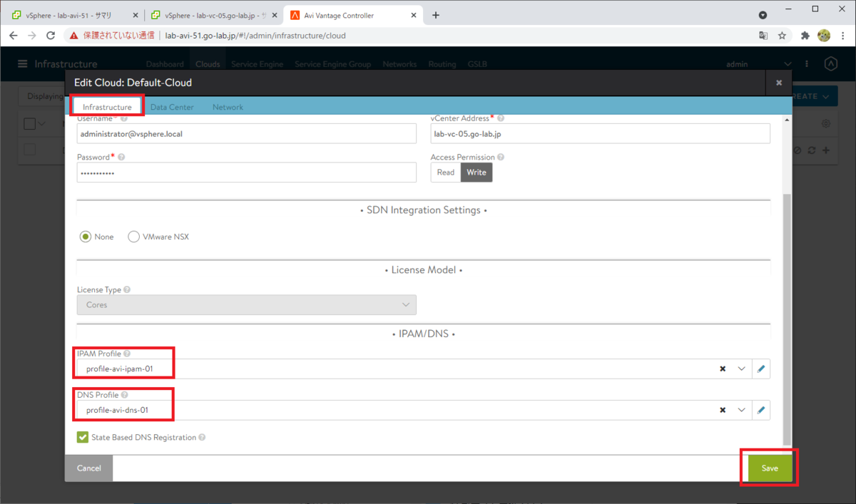Image resolution: width=856 pixels, height=504 pixels.
Task: Save the cloud configuration
Action: [770, 468]
